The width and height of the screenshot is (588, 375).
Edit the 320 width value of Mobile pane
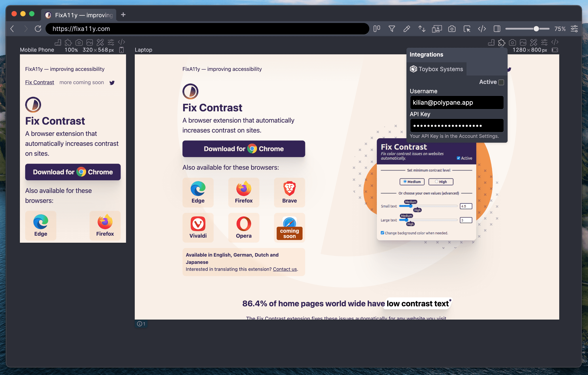point(87,50)
